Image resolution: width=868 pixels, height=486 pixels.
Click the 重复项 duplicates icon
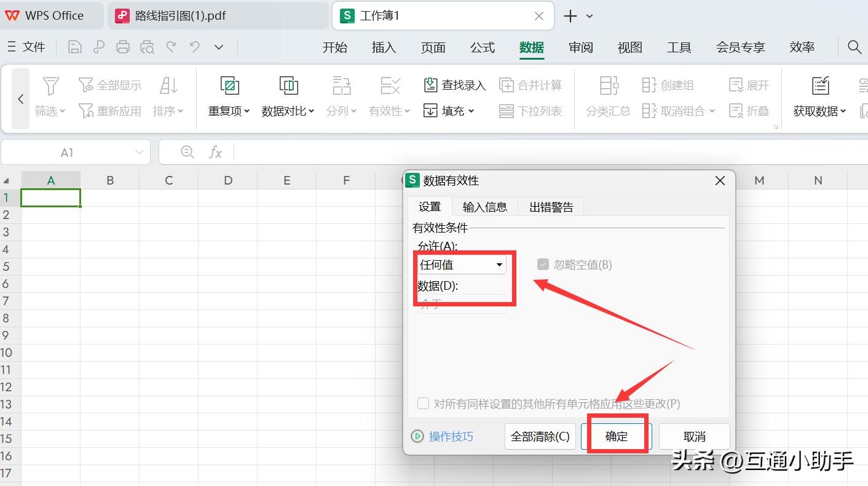pyautogui.click(x=229, y=86)
